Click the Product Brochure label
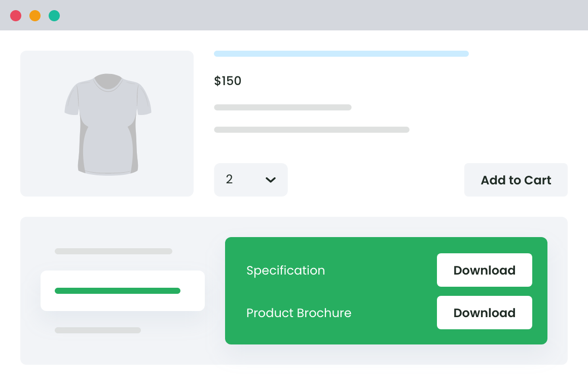 pyautogui.click(x=299, y=313)
